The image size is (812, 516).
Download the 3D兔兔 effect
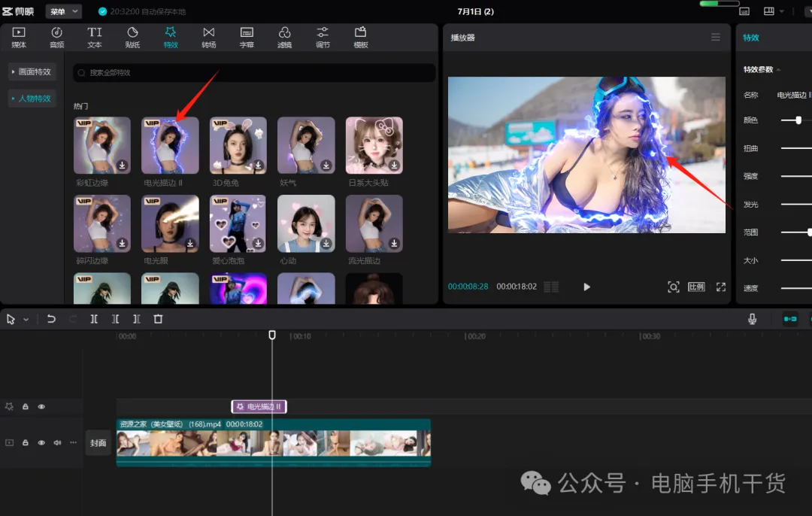[259, 165]
